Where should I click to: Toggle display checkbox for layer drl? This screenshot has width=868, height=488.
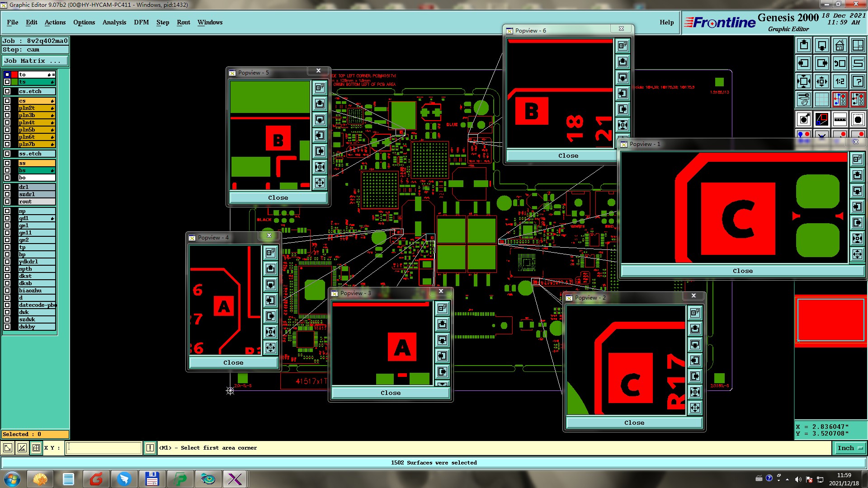click(x=7, y=187)
